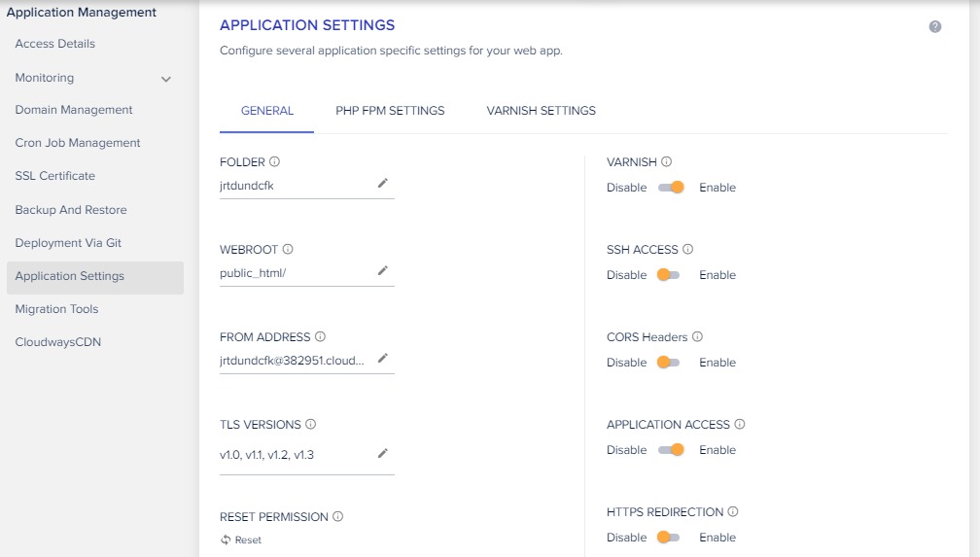
Task: Show info tooltip for VARNISH
Action: coord(667,162)
